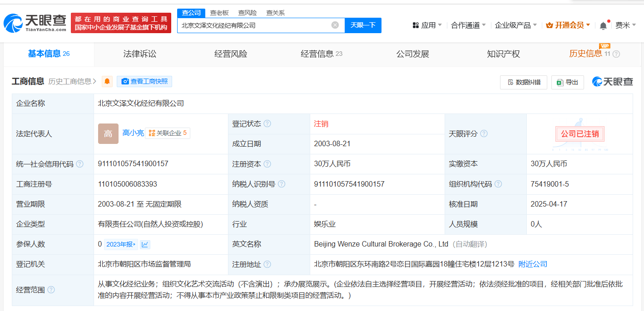
Task: Click the help icon beside 历史信息 tab
Action: point(616,54)
